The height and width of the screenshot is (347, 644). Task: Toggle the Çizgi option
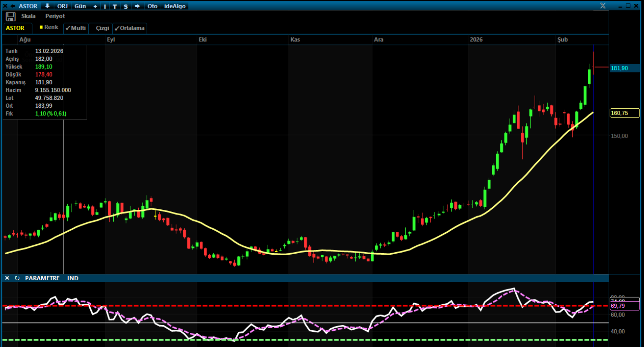tap(102, 28)
